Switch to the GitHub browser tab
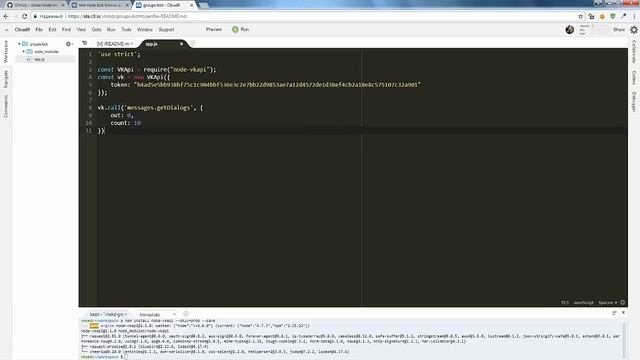 tap(35, 5)
